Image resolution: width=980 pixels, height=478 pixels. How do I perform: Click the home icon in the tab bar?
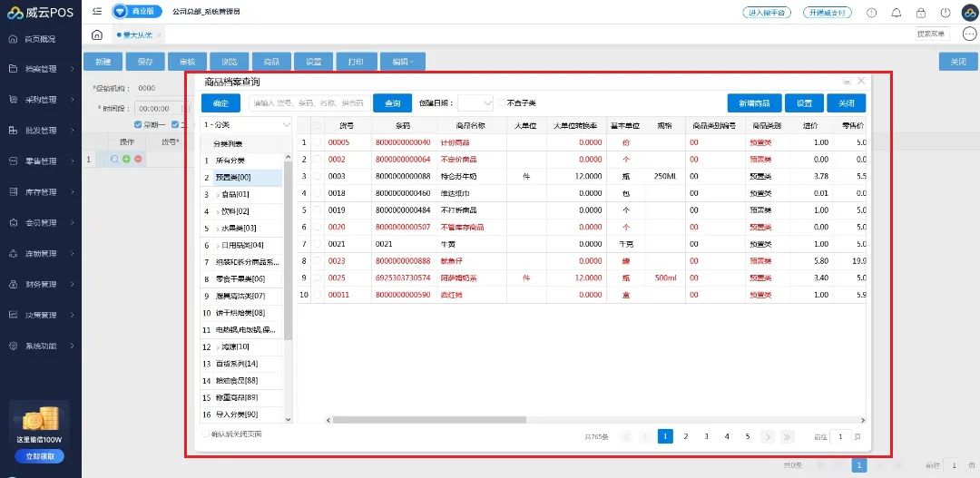(97, 34)
